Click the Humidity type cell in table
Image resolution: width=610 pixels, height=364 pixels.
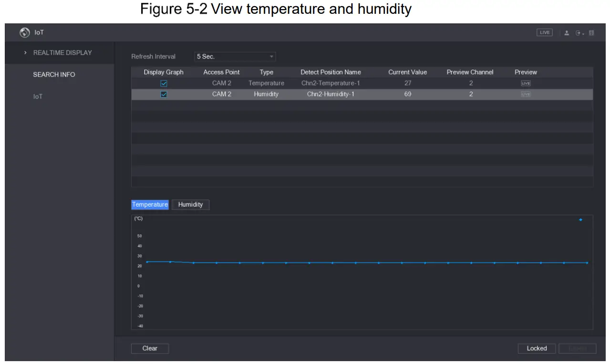(x=266, y=94)
